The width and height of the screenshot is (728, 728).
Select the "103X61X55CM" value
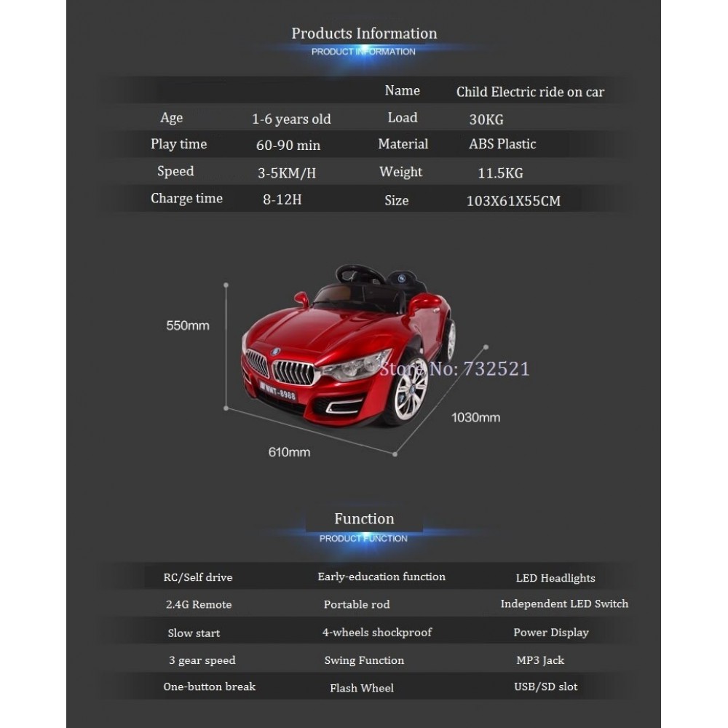click(513, 201)
